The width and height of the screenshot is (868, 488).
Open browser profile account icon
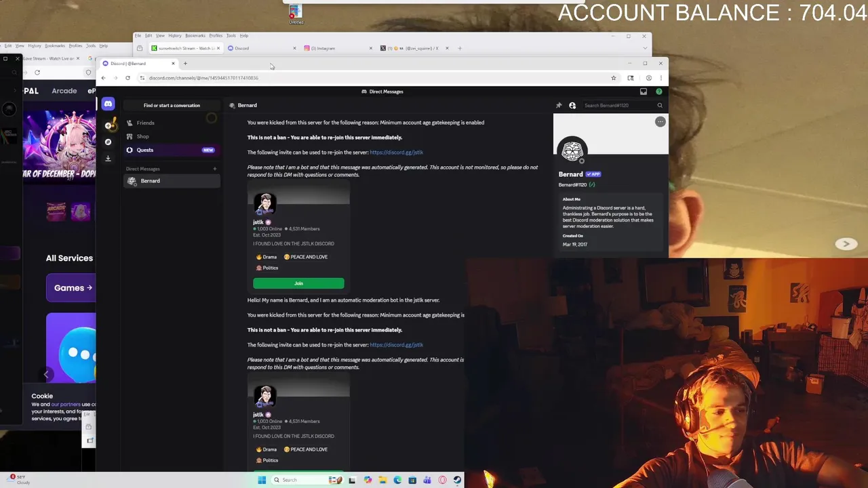click(648, 78)
